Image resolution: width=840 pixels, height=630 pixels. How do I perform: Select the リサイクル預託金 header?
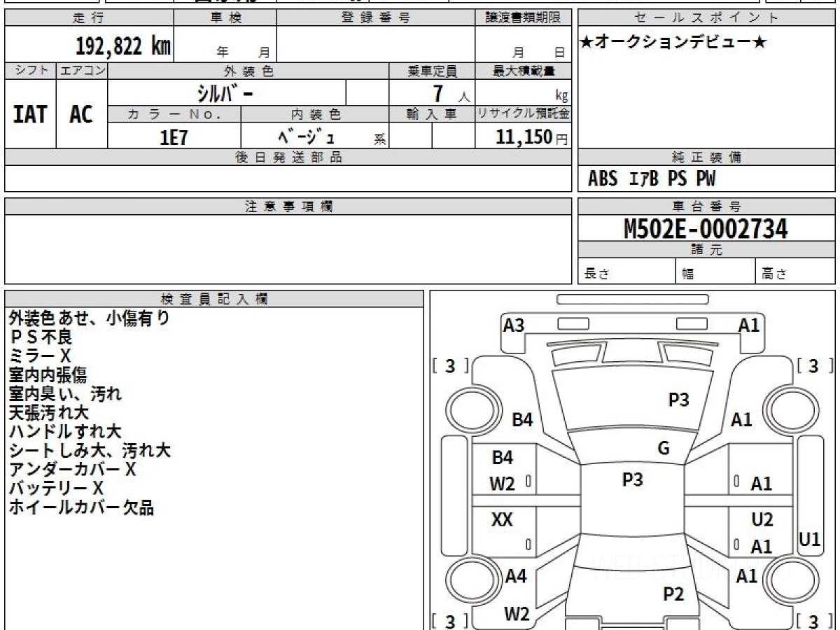point(523,114)
